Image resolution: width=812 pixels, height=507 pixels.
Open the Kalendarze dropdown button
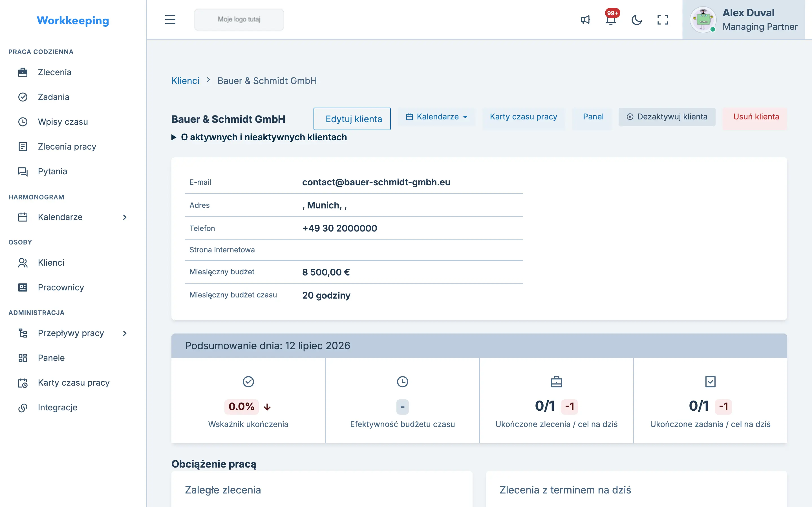click(x=436, y=117)
